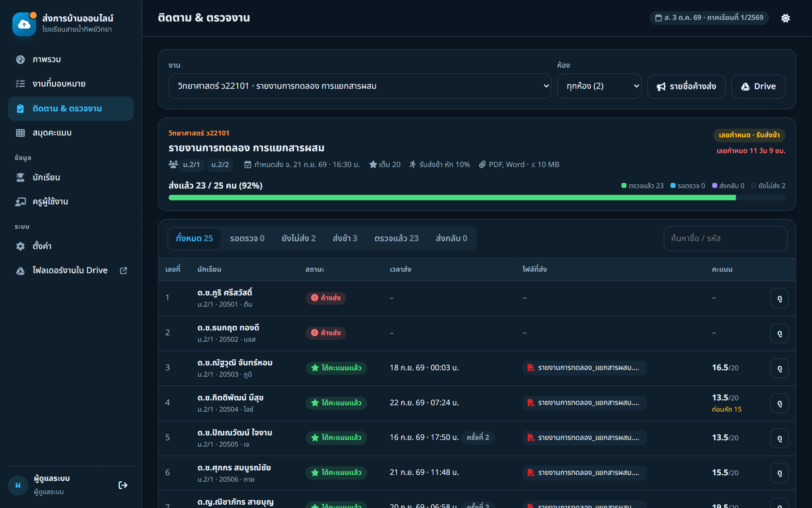Switch to ส่งกลับ 0 tab
The width and height of the screenshot is (812, 508).
(451, 238)
